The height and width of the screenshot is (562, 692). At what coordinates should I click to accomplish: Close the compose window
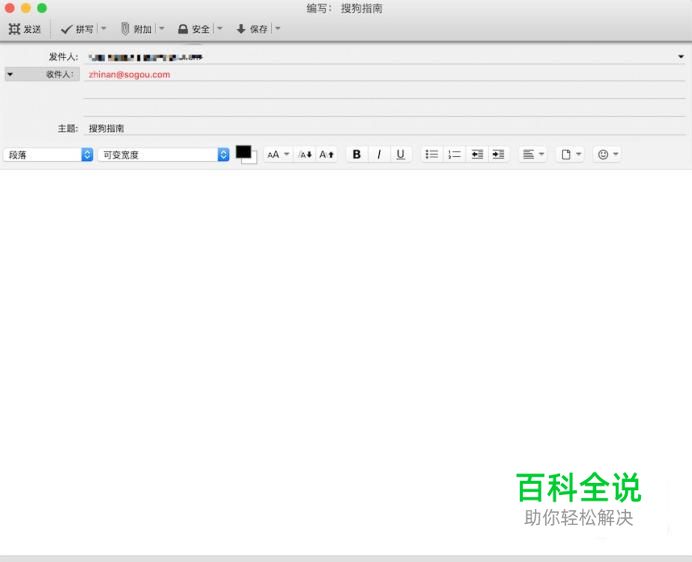tap(10, 8)
